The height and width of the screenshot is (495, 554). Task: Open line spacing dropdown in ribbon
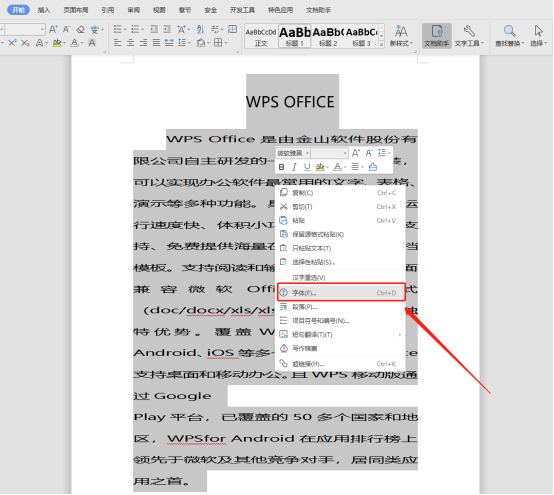point(189,43)
